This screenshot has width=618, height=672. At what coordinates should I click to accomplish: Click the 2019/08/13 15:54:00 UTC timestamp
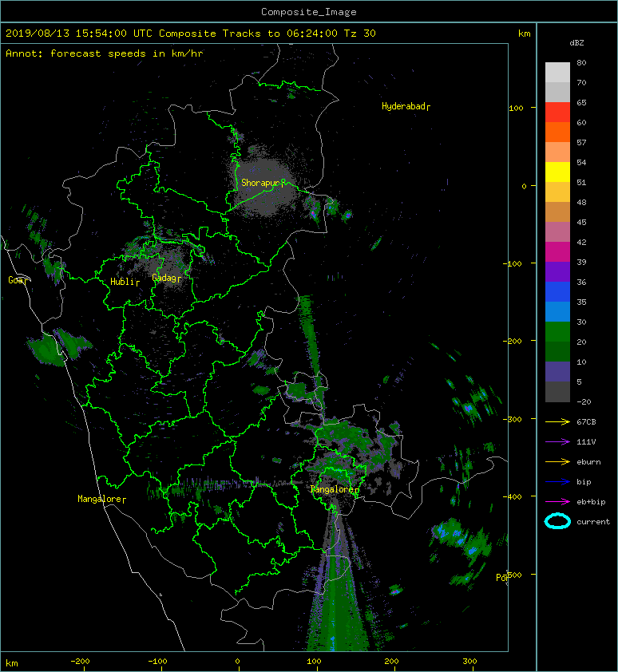(x=78, y=34)
